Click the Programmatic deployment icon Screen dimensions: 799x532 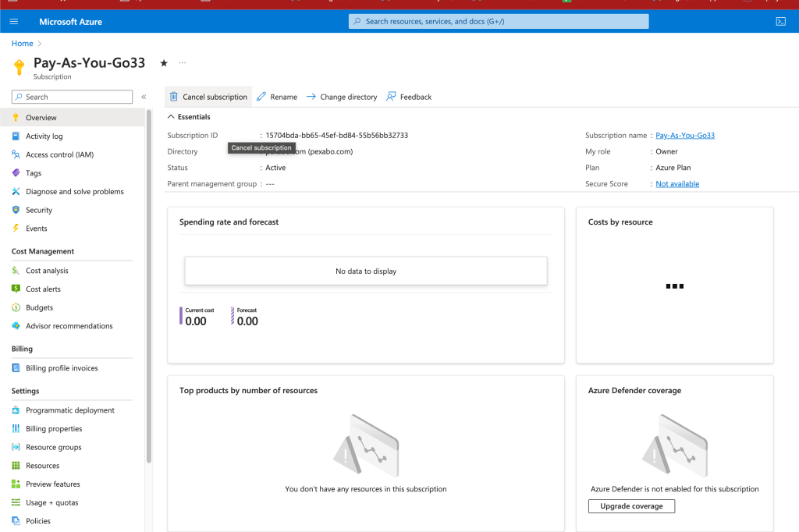tap(16, 410)
